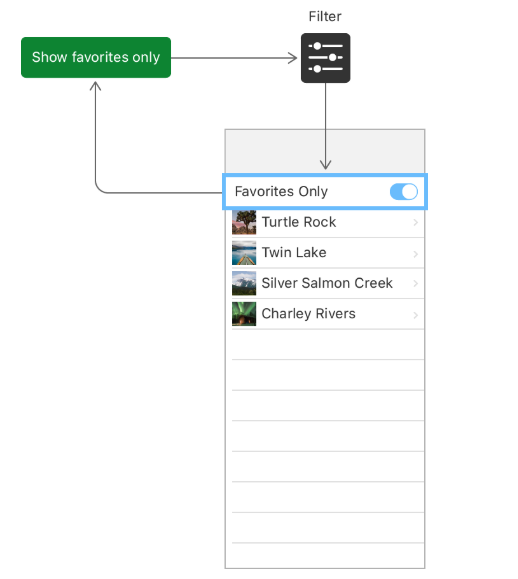This screenshot has height=579, width=518.
Task: Click the Filter label text
Action: [325, 16]
